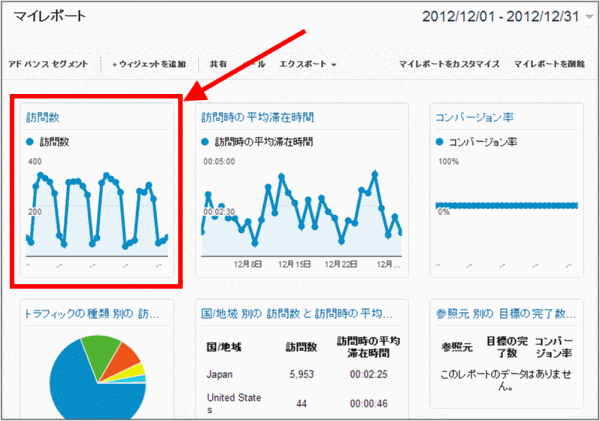The width and height of the screenshot is (600, 421).
Task: Click the 共有 share button
Action: (x=218, y=64)
